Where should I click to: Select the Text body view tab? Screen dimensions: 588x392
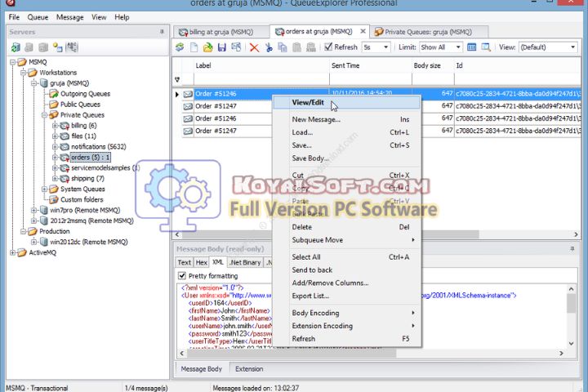(x=184, y=263)
